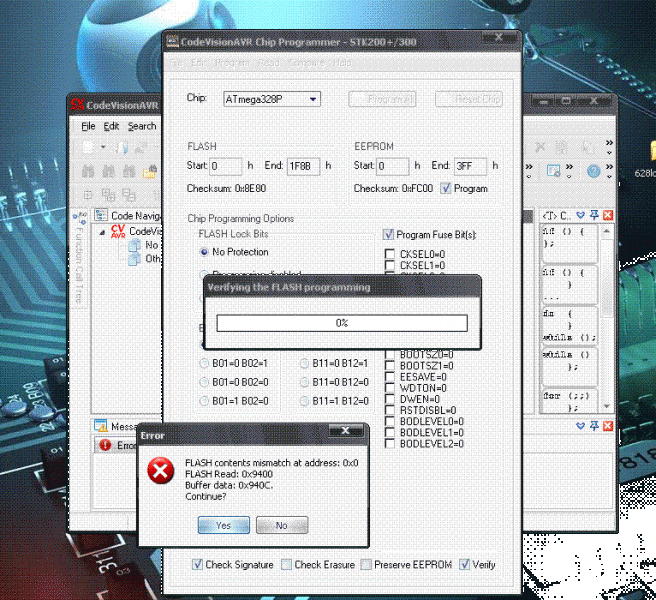Open Search menu in CodeVisionAVR main window
The width and height of the screenshot is (656, 600).
click(142, 126)
